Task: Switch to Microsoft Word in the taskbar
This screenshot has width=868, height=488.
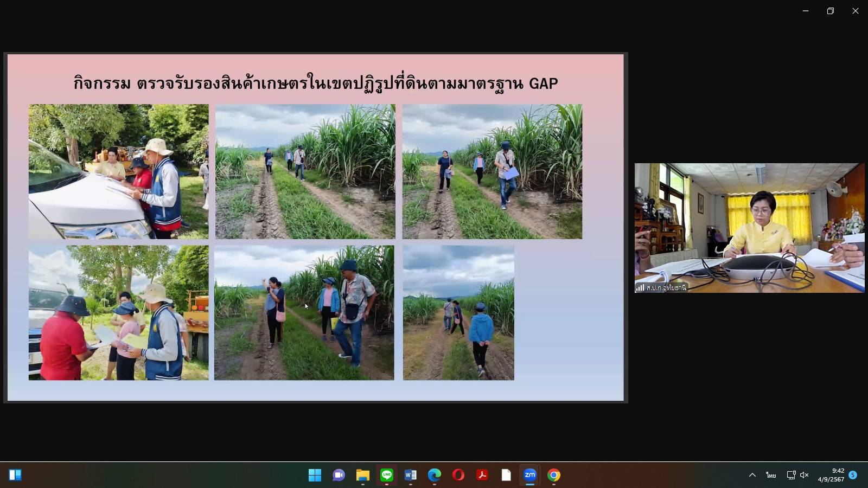Action: [x=410, y=475]
